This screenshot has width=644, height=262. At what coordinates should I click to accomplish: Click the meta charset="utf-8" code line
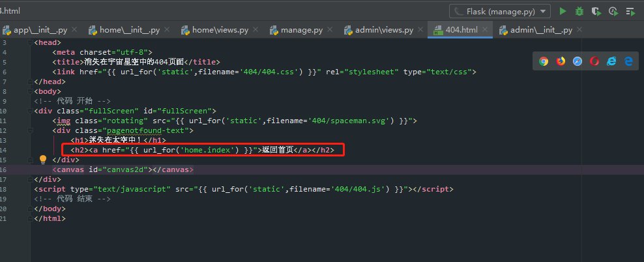[102, 52]
